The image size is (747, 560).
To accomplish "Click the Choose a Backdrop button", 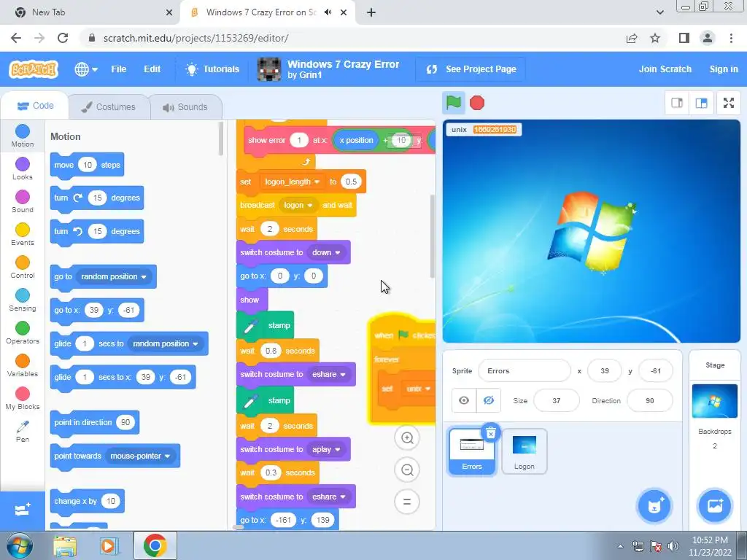I will (715, 506).
